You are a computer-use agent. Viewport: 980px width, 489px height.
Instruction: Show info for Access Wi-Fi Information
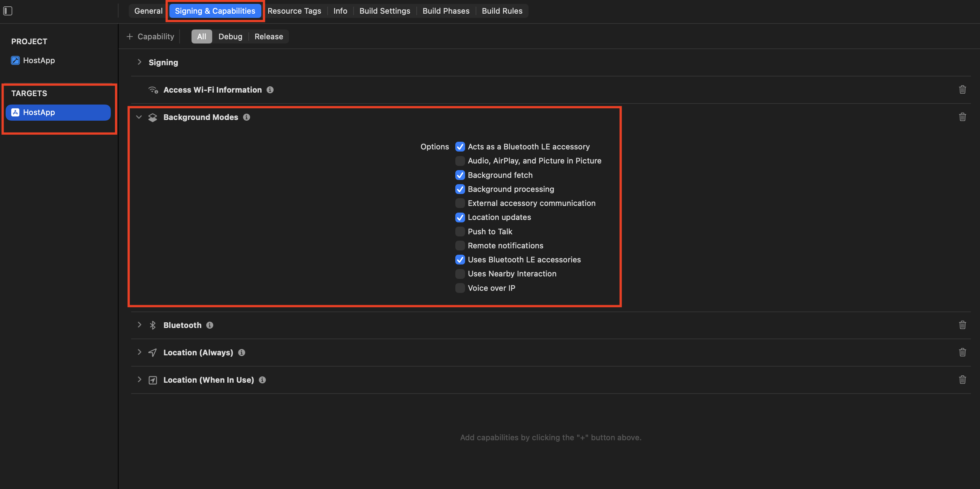[270, 90]
